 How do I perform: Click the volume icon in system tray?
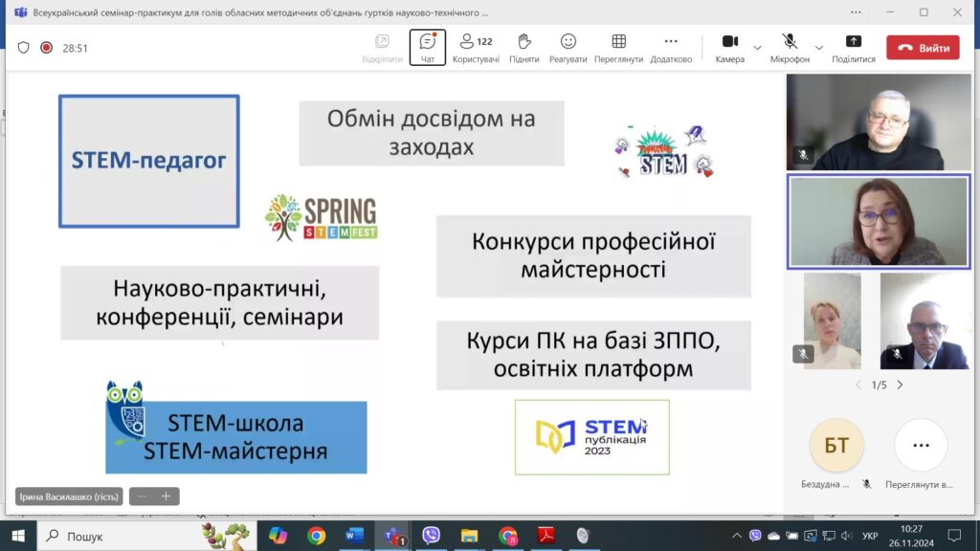(847, 536)
